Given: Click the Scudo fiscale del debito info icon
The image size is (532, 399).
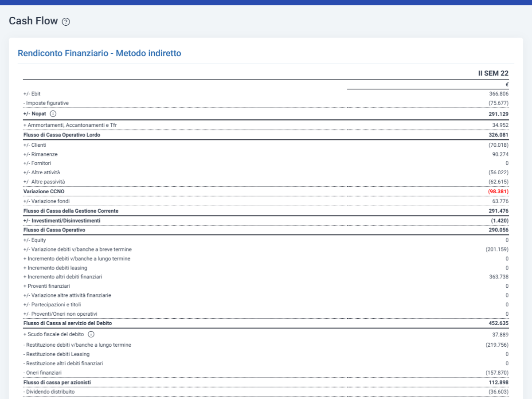Looking at the screenshot, I should [x=91, y=334].
